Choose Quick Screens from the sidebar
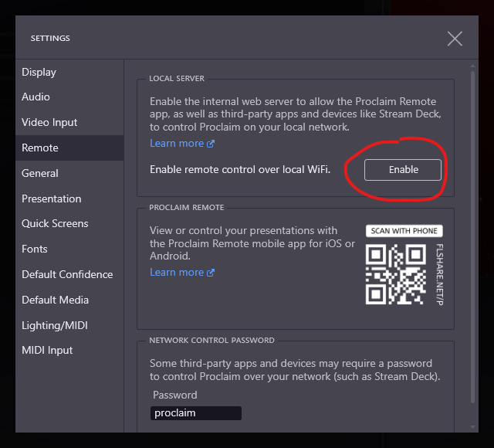The height and width of the screenshot is (448, 494). [x=55, y=223]
